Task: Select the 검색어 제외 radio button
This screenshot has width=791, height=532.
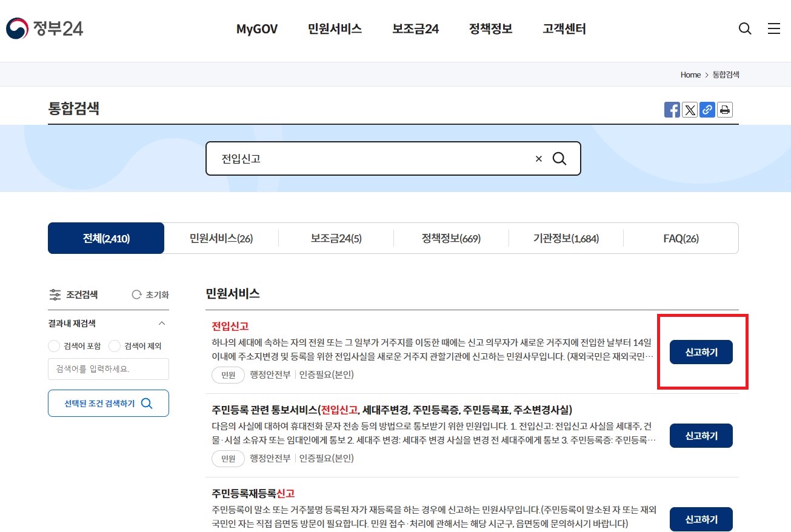Action: pyautogui.click(x=115, y=346)
